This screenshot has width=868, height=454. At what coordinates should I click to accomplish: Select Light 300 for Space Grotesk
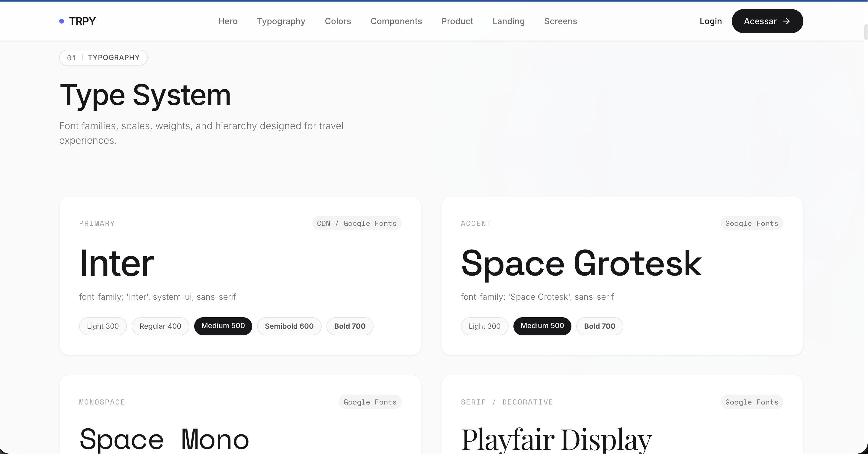(484, 326)
